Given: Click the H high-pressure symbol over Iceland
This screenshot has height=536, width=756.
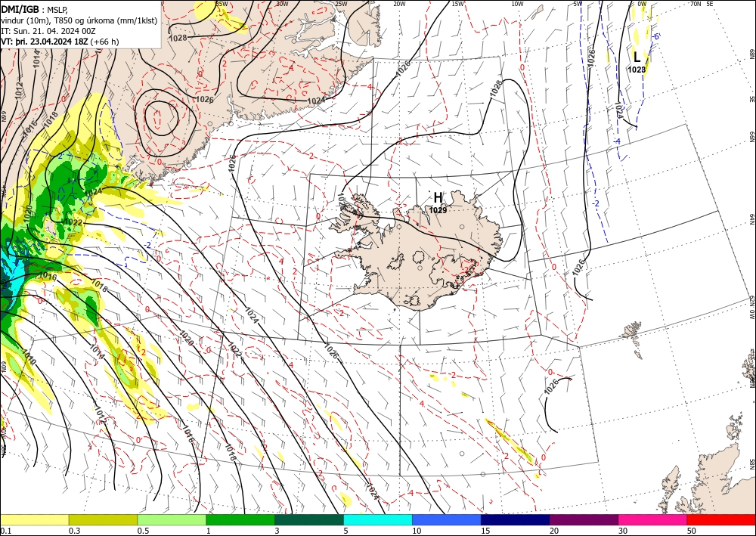Looking at the screenshot, I should (x=438, y=197).
